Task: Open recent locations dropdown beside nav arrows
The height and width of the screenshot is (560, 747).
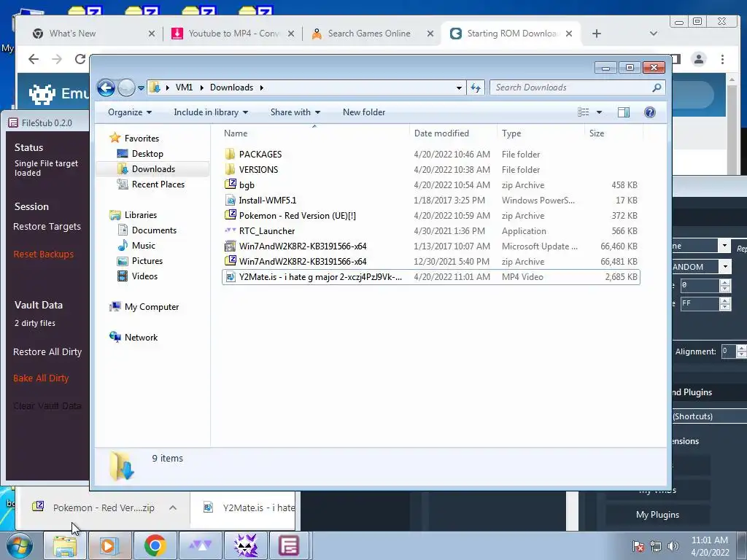Action: pyautogui.click(x=141, y=88)
